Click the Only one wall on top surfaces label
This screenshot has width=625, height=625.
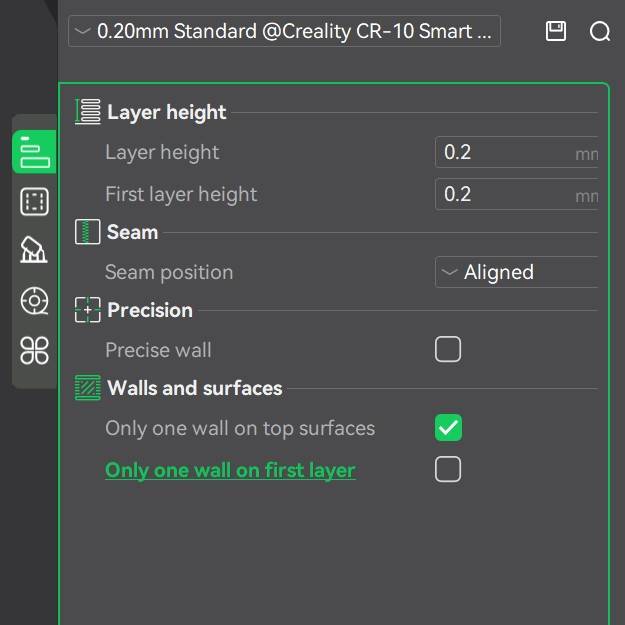point(240,428)
